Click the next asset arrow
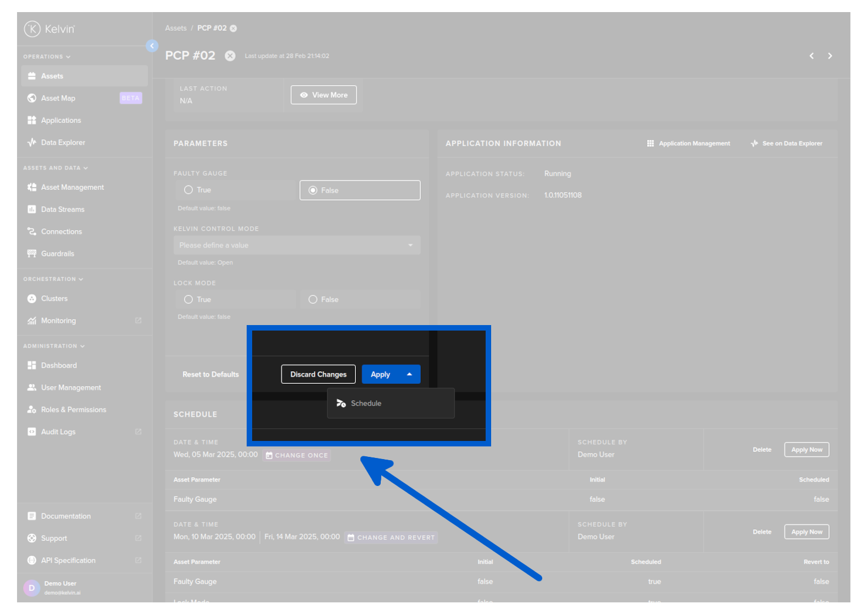 click(x=830, y=56)
